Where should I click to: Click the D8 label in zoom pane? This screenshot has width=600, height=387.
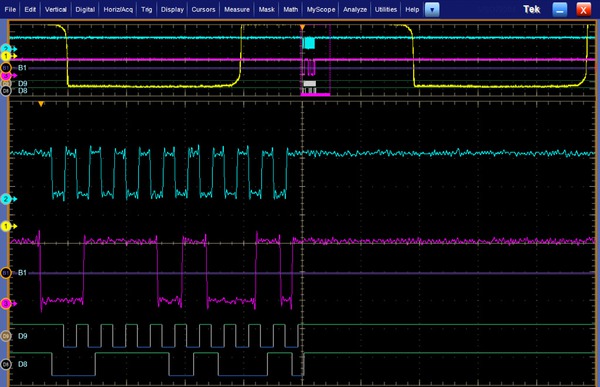click(x=23, y=364)
